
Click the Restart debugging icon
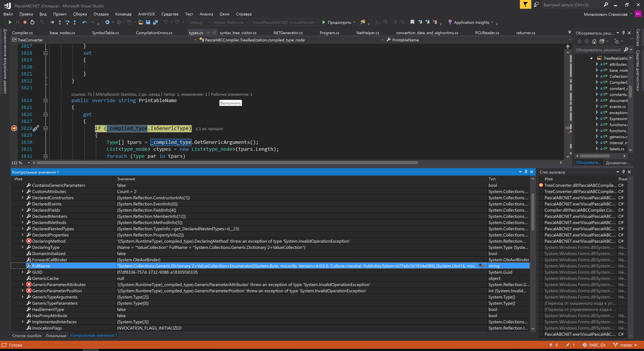[32, 22]
